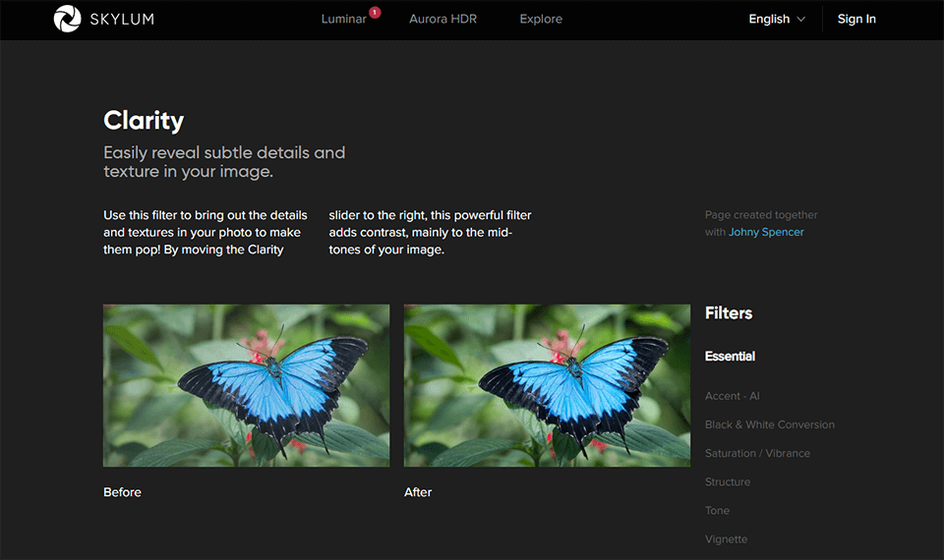Click the 'Before' caption label
The image size is (944, 560).
pos(122,492)
